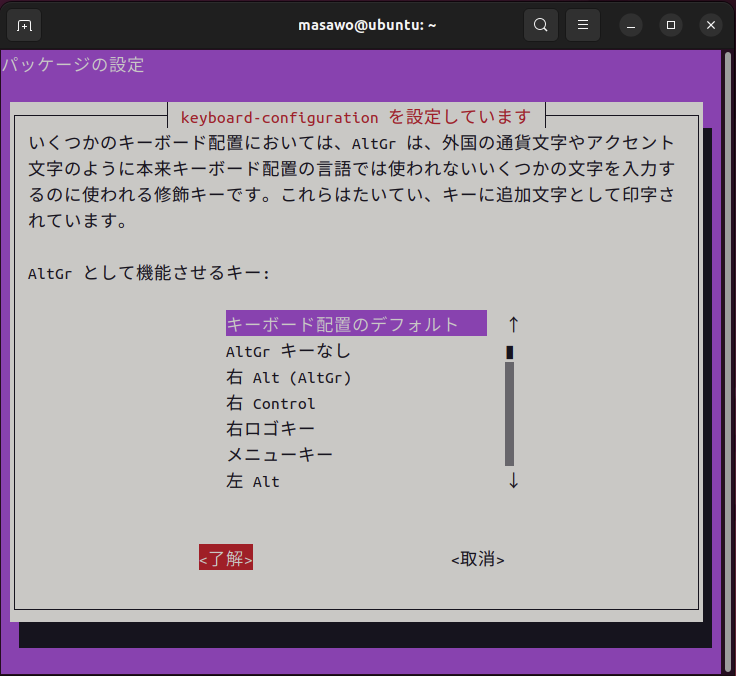The image size is (736, 676).
Task: Click the list scroll down arrow
Action: tap(513, 481)
